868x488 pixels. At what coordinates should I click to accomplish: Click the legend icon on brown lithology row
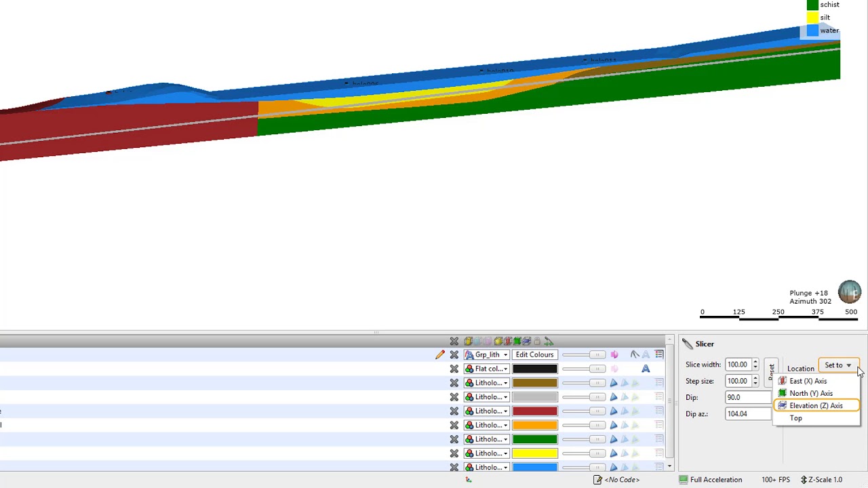pos(659,383)
